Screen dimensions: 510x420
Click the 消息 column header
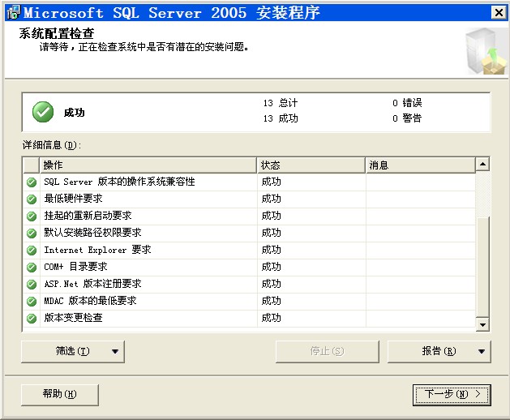pyautogui.click(x=421, y=165)
